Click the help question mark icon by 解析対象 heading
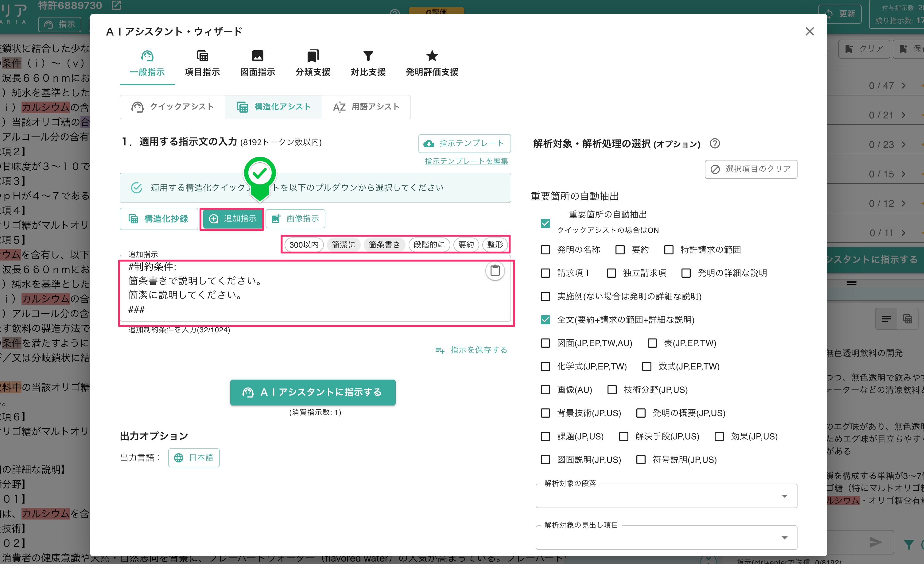Screen dimensions: 924x564 click(x=715, y=144)
